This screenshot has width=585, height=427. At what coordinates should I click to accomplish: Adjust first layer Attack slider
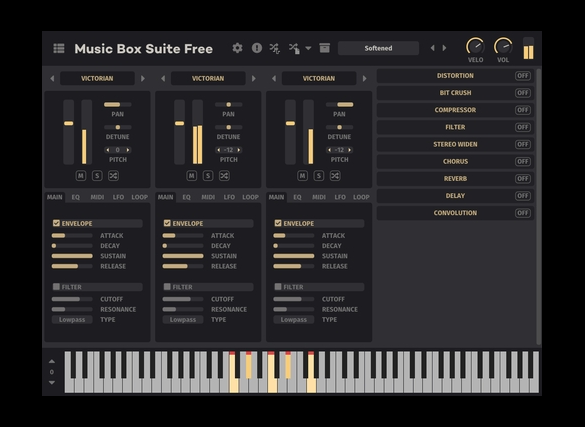point(72,235)
